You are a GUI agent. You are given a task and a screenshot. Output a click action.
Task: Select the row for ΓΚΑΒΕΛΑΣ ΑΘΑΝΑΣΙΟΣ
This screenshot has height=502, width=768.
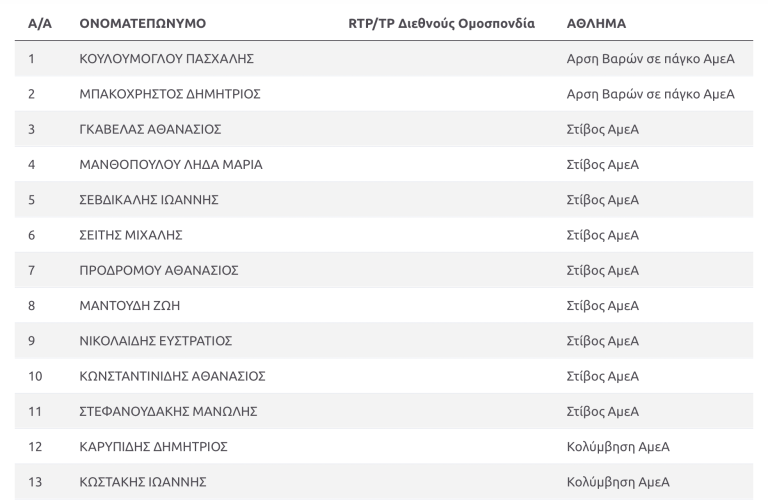pos(384,129)
